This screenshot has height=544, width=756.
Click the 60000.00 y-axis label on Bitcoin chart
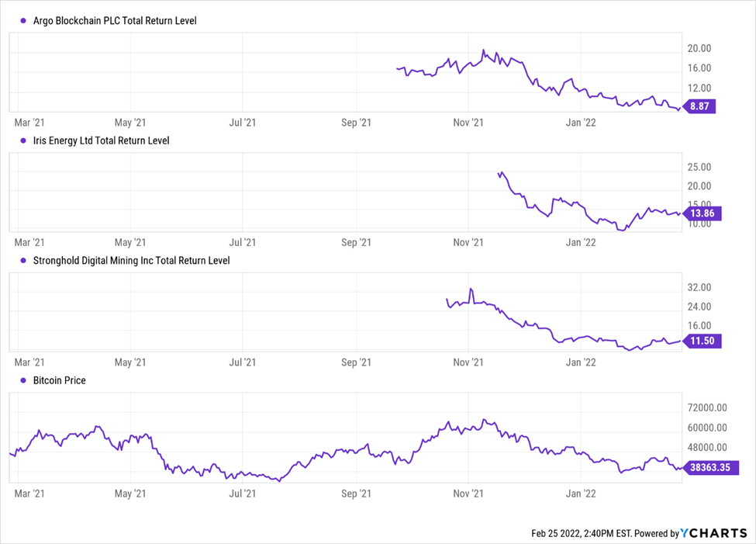click(710, 428)
